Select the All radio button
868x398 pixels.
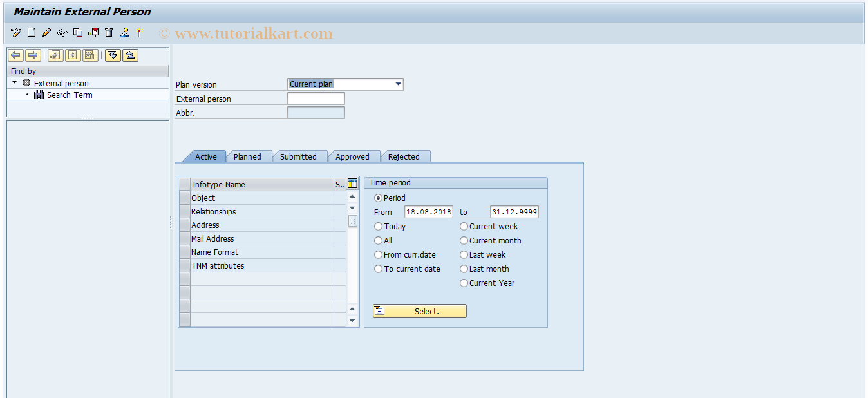coord(378,240)
